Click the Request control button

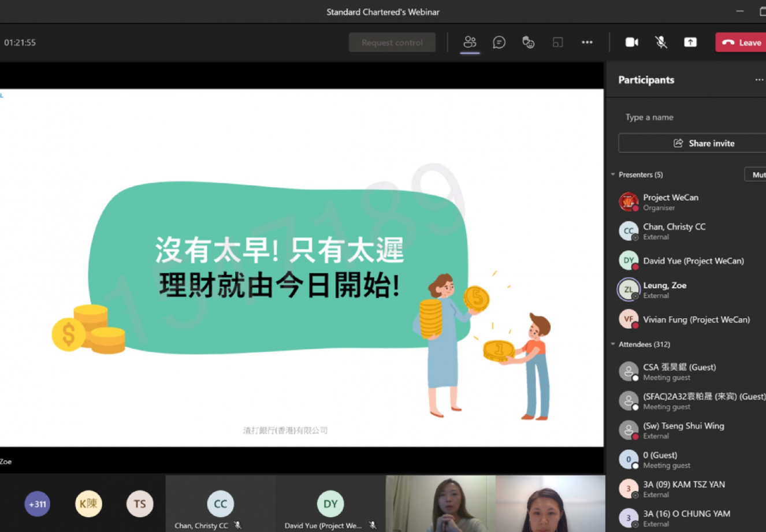[392, 42]
